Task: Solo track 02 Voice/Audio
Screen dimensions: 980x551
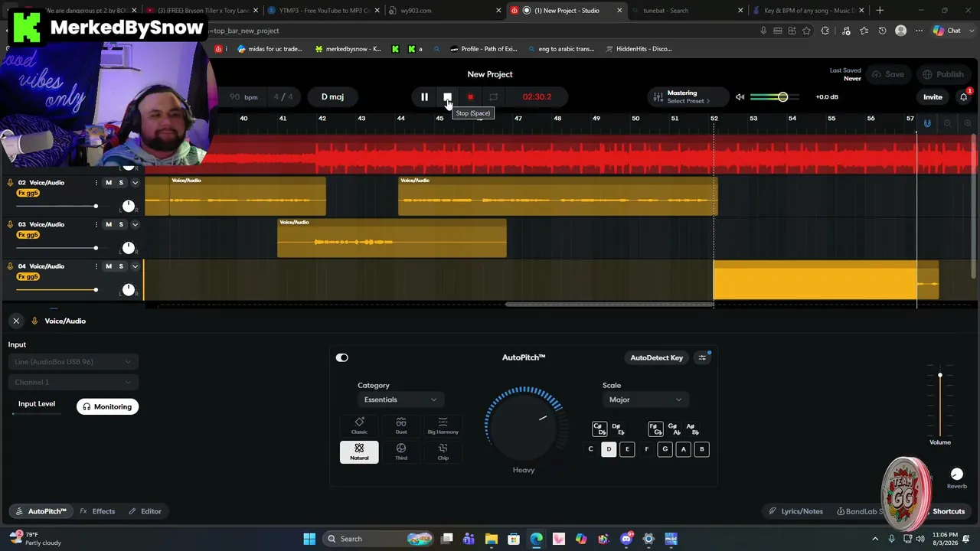Action: click(121, 183)
